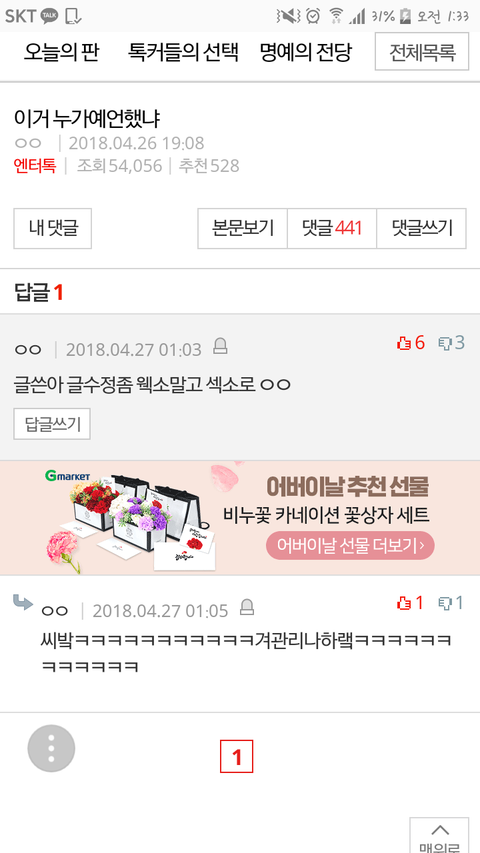Select page number 1 in pagination

coord(237,756)
